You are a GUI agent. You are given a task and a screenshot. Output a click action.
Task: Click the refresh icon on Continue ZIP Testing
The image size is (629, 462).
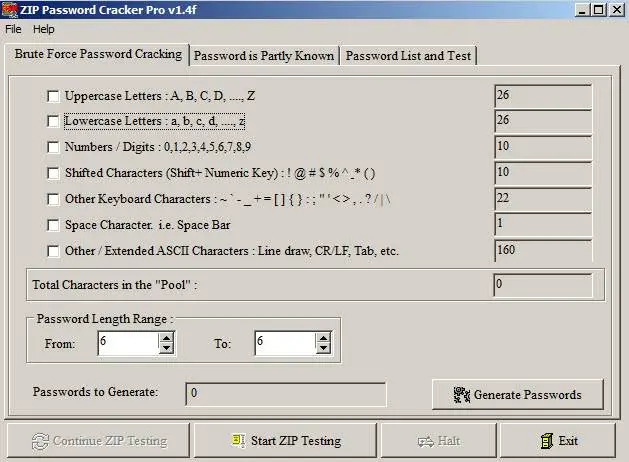click(40, 441)
